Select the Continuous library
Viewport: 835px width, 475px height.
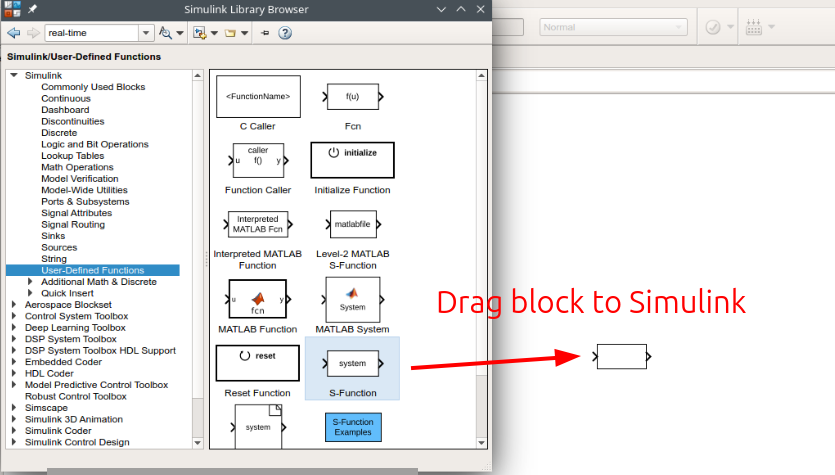coord(66,99)
